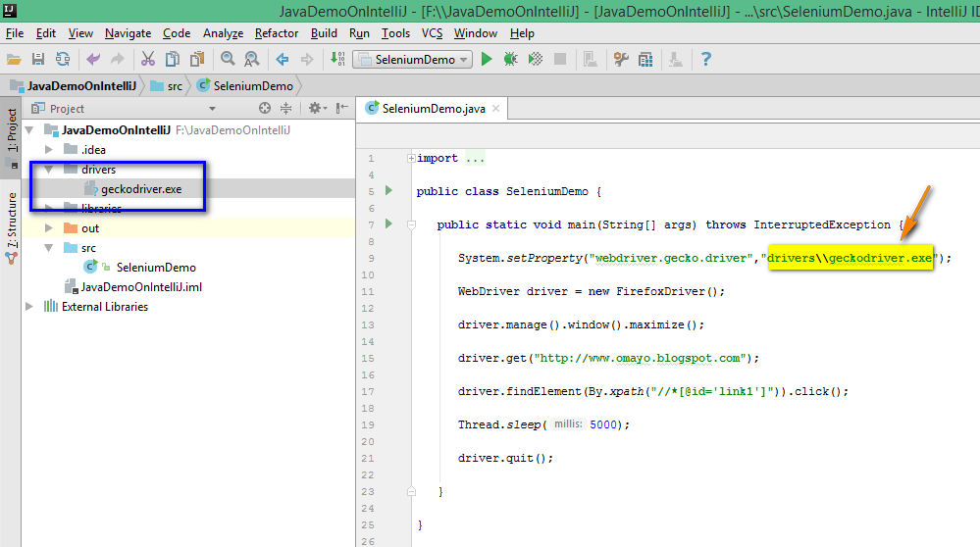Click the Copy toolbar icon
This screenshot has height=547, width=980.
172,60
